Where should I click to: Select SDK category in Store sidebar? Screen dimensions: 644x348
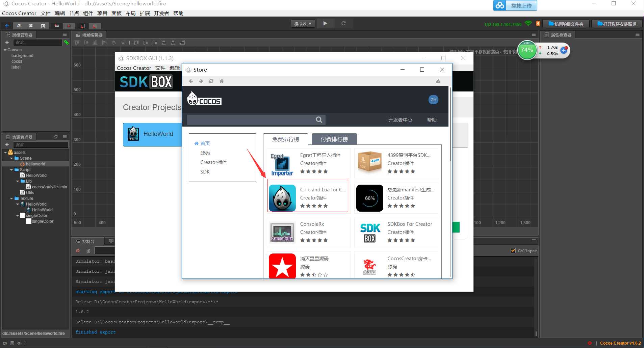pyautogui.click(x=205, y=172)
